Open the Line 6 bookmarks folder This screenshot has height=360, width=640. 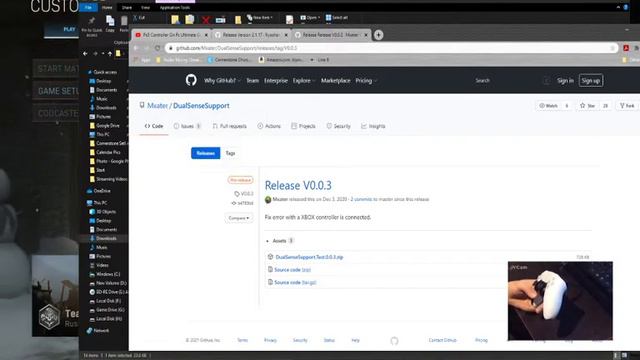tap(320, 60)
